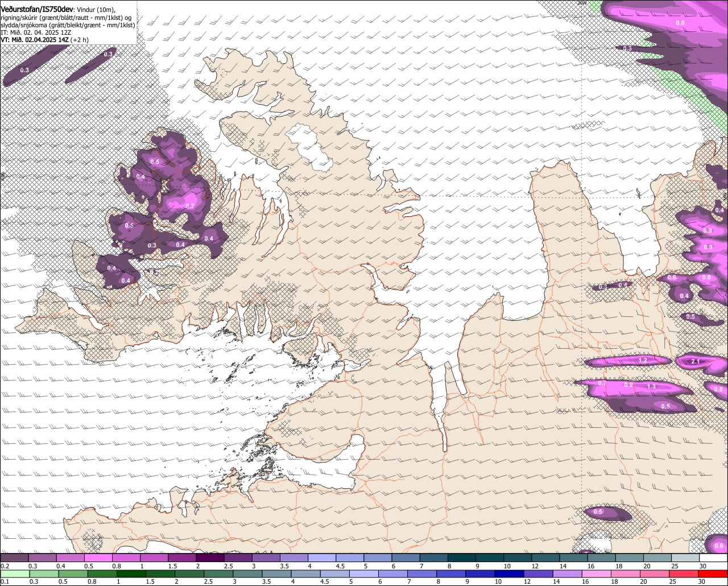Pick the bright red 30 swatch in lower legend
The height and width of the screenshot is (586, 728).
714,573
